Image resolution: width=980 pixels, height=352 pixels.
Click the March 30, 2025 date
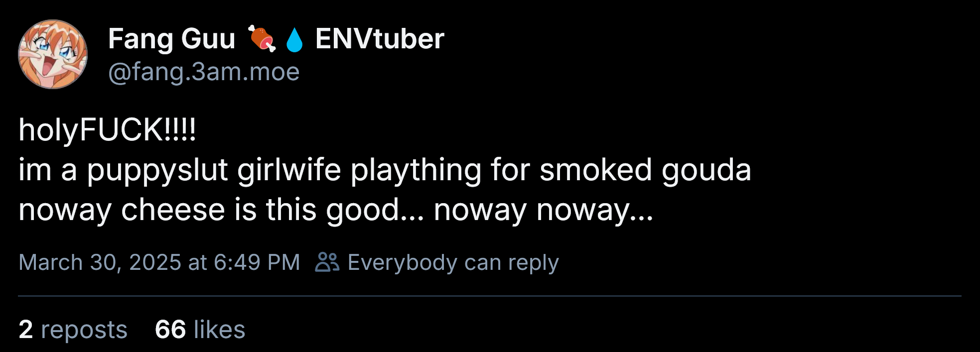point(100,262)
